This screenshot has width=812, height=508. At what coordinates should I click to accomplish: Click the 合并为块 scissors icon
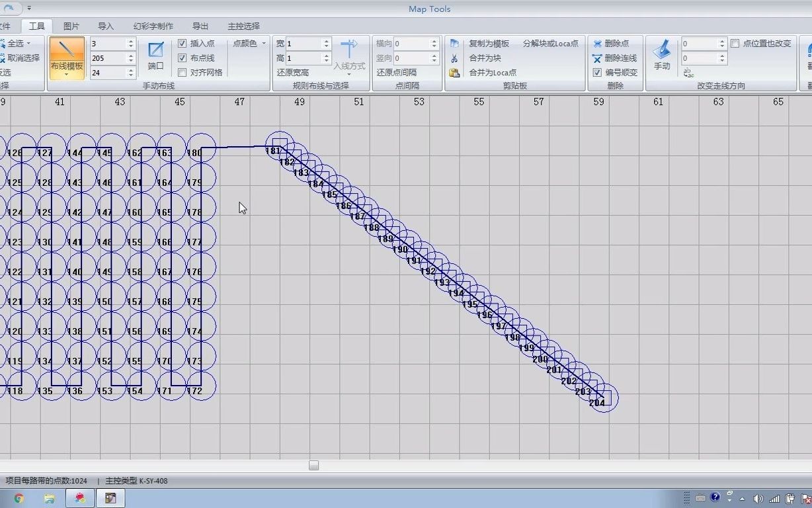[x=454, y=58]
